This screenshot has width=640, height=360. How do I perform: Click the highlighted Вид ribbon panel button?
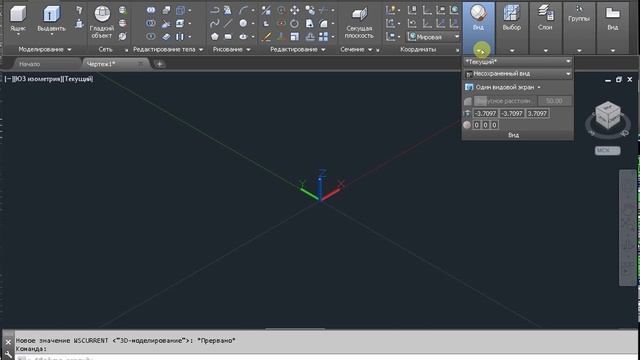pyautogui.click(x=478, y=28)
